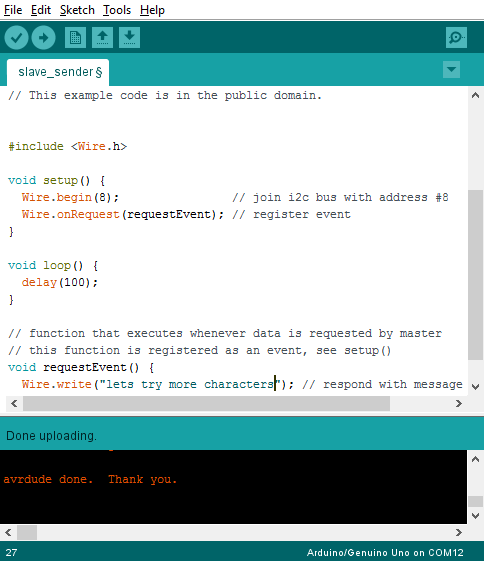Click 'Wire.begin(8);' in the code

tap(70, 197)
